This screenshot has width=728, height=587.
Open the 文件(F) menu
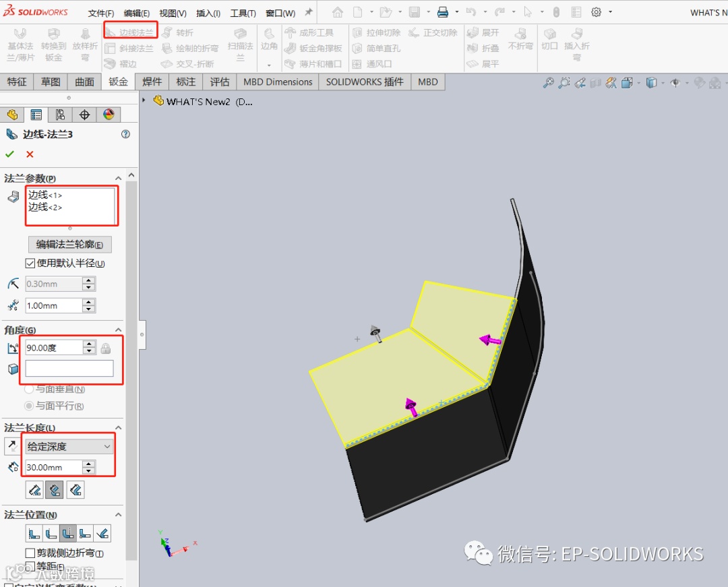[101, 13]
